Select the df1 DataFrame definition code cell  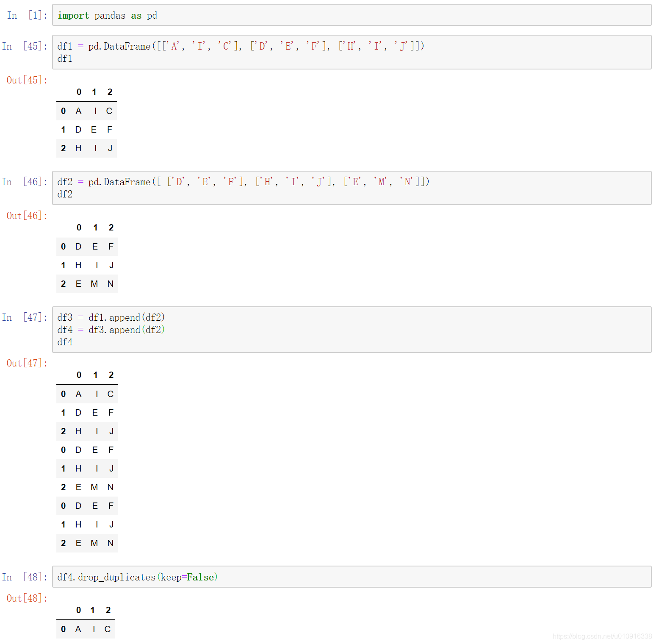[352, 52]
